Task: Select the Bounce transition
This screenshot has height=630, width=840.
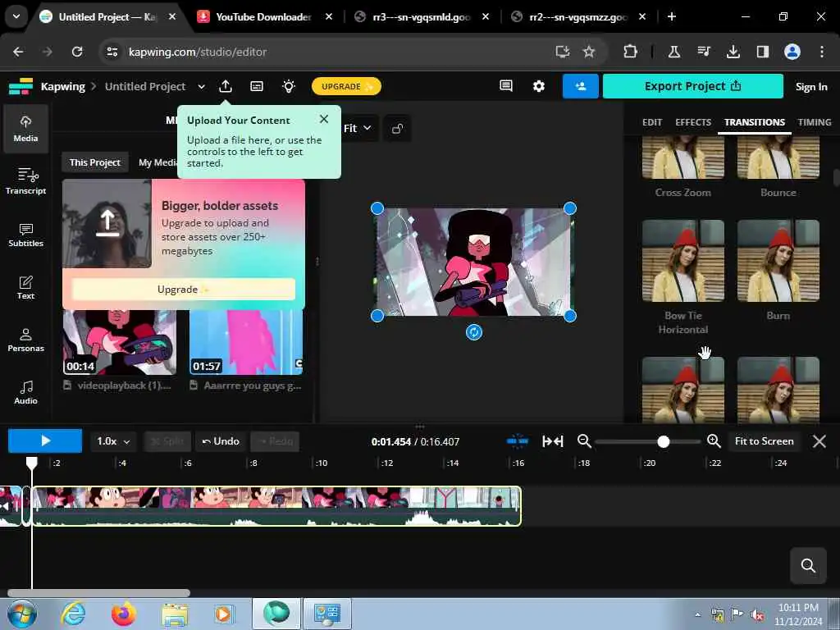Action: tap(778, 157)
